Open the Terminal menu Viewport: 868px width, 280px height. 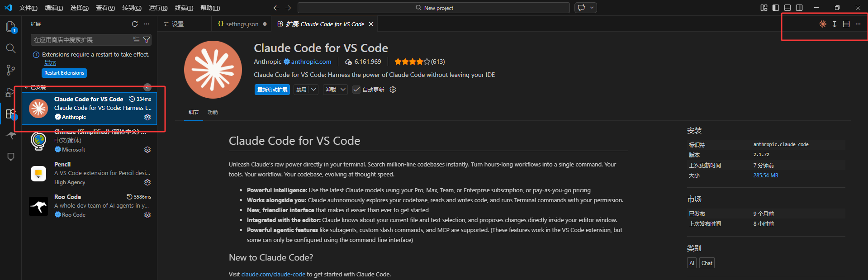184,8
